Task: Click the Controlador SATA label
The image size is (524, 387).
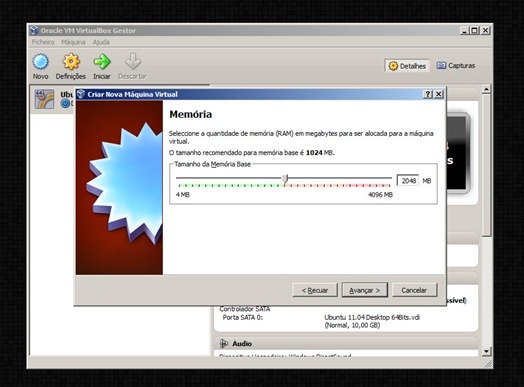Action: click(x=245, y=309)
